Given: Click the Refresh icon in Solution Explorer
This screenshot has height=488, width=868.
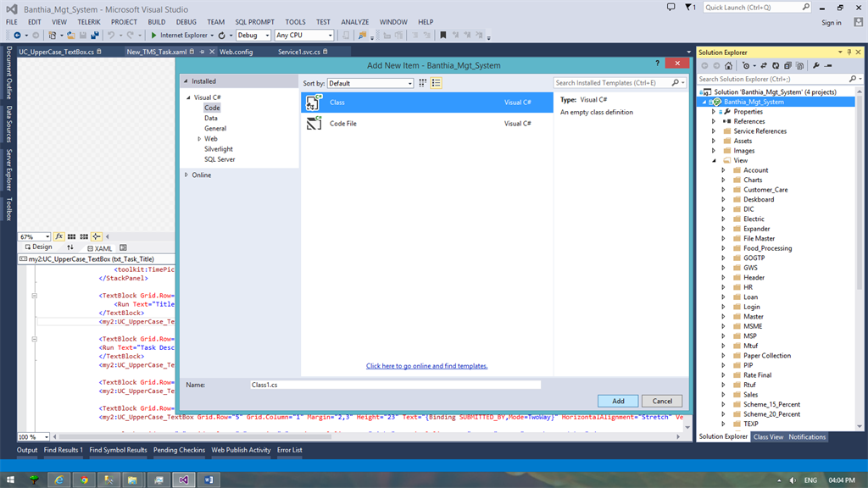Looking at the screenshot, I should pyautogui.click(x=776, y=64).
